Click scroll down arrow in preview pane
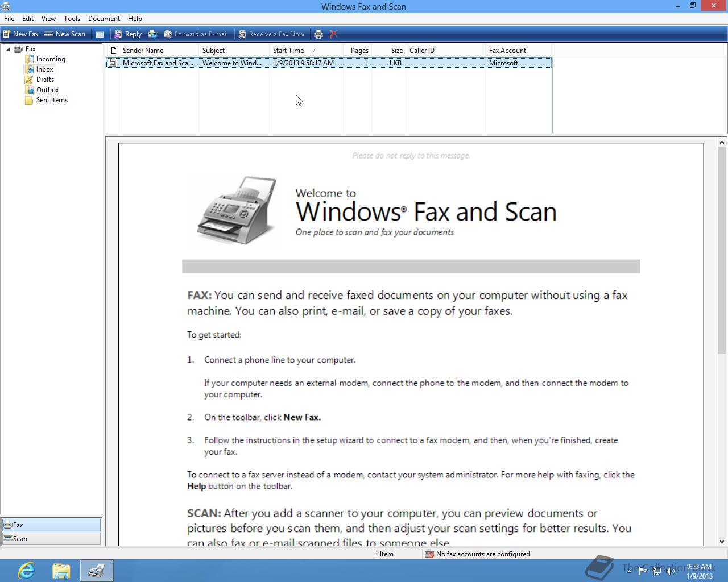728x582 pixels. 722,542
